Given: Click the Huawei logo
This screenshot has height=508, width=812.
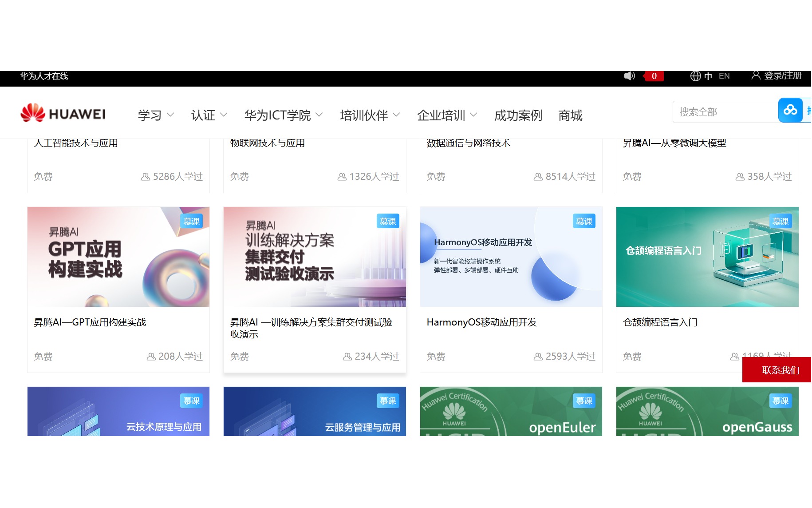Looking at the screenshot, I should tap(63, 113).
